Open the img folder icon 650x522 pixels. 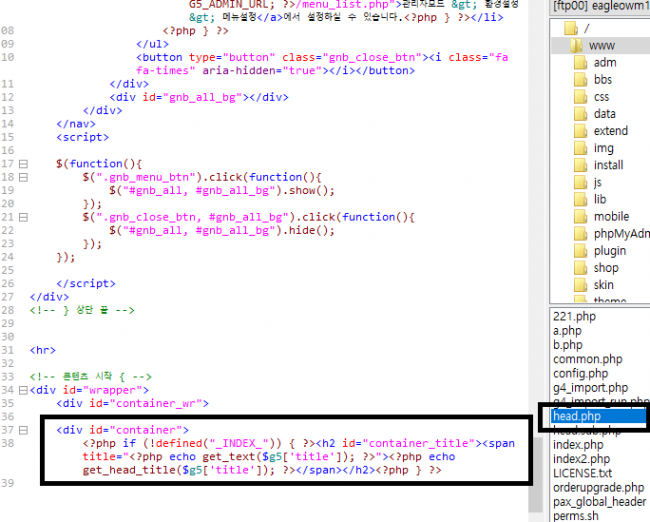tap(580, 148)
